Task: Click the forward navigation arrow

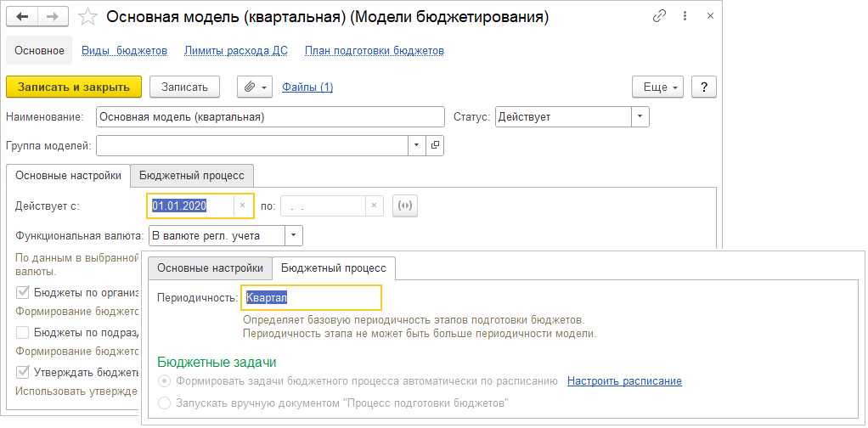Action: 53,17
